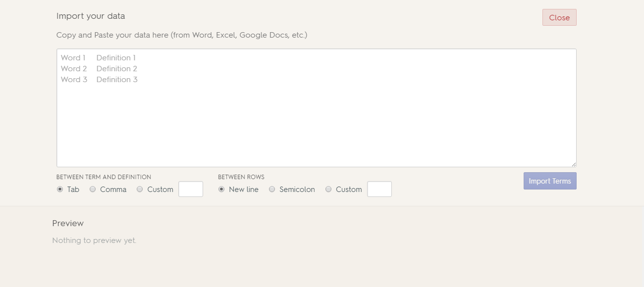Click the text area resize handle
644x287 pixels.
(x=574, y=164)
